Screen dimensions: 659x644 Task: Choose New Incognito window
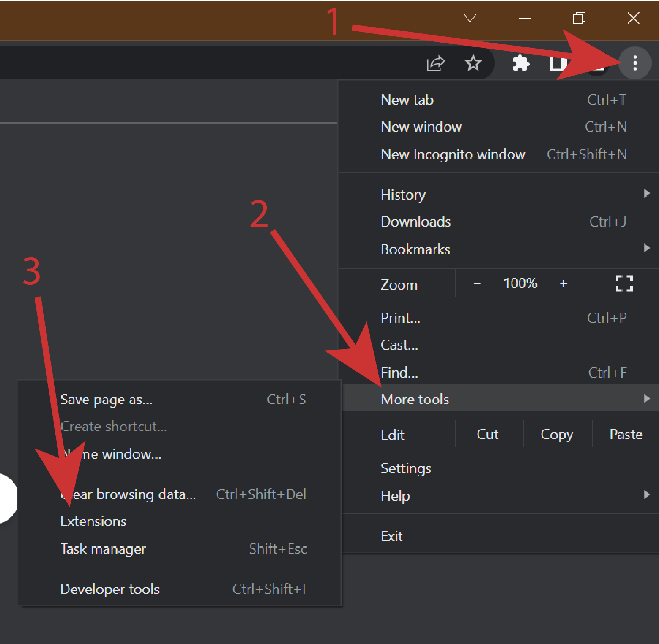(453, 154)
